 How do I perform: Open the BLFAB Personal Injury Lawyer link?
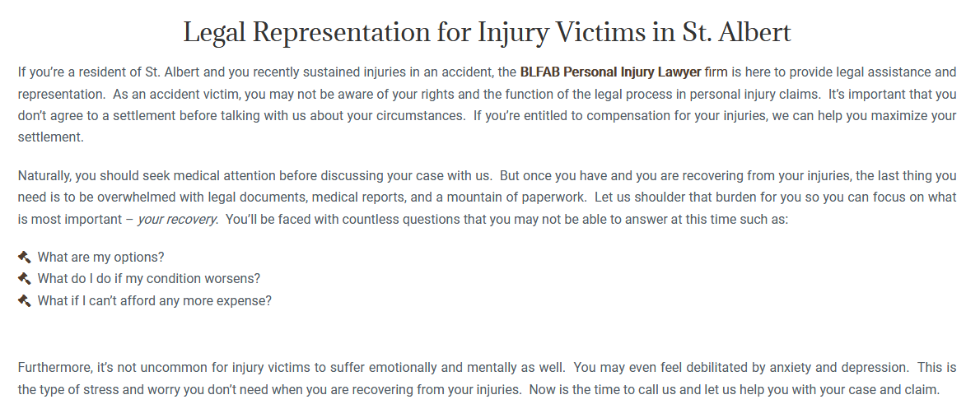[x=610, y=72]
